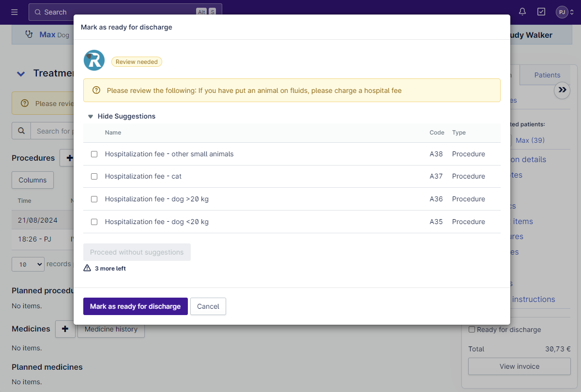Open the records-per-page dropdown
This screenshot has height=392, width=581.
tap(28, 264)
